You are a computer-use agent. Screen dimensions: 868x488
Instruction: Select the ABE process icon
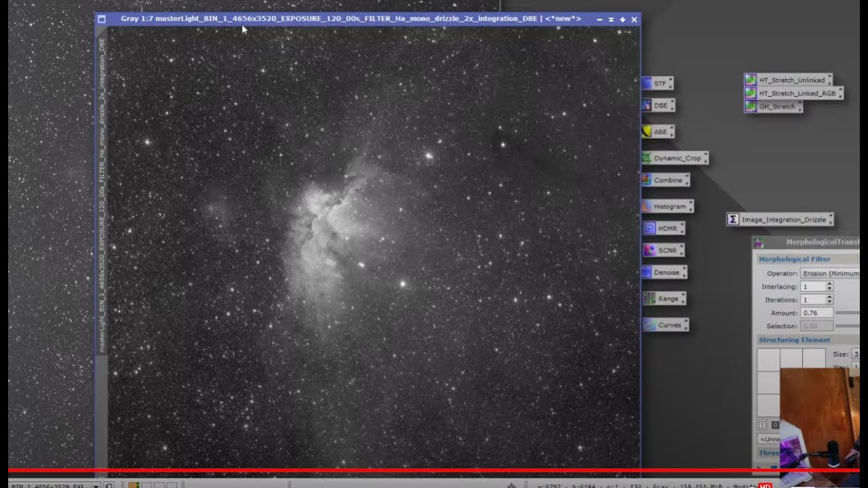(658, 131)
